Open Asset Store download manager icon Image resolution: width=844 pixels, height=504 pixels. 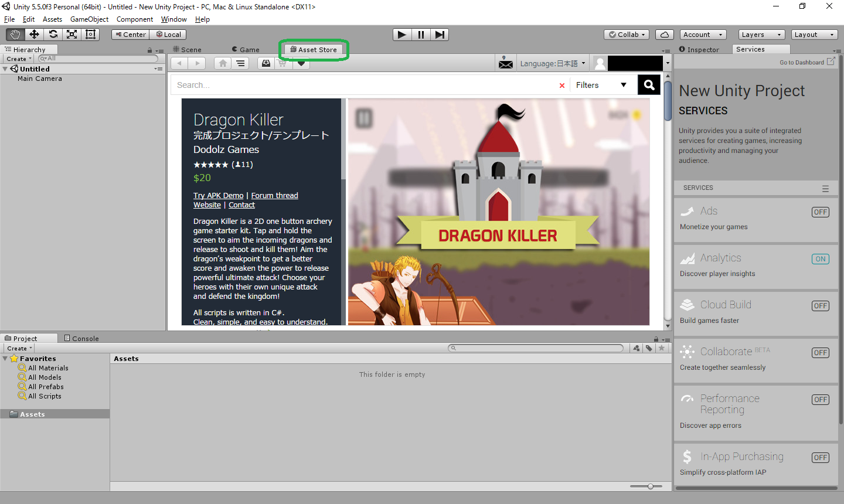point(266,63)
